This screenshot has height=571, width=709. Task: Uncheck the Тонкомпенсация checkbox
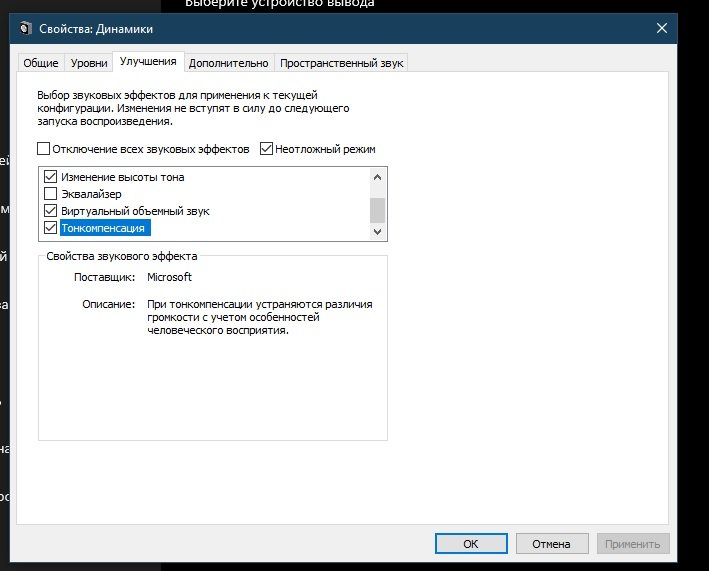tap(51, 228)
